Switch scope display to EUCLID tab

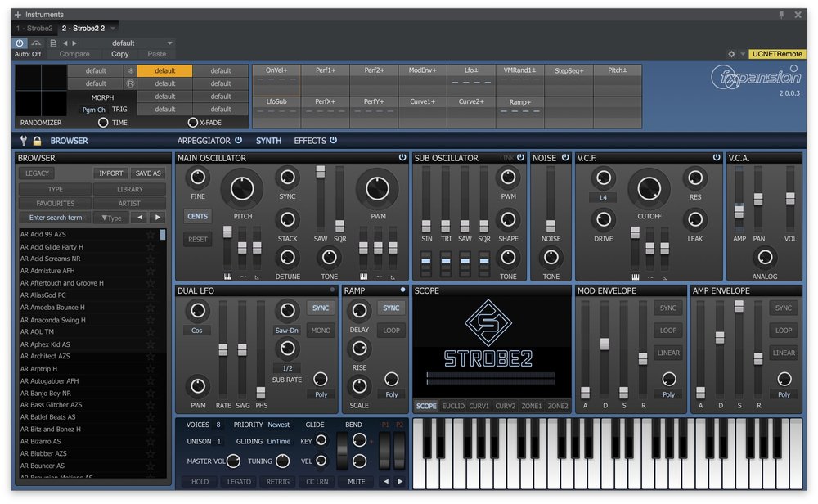(453, 406)
